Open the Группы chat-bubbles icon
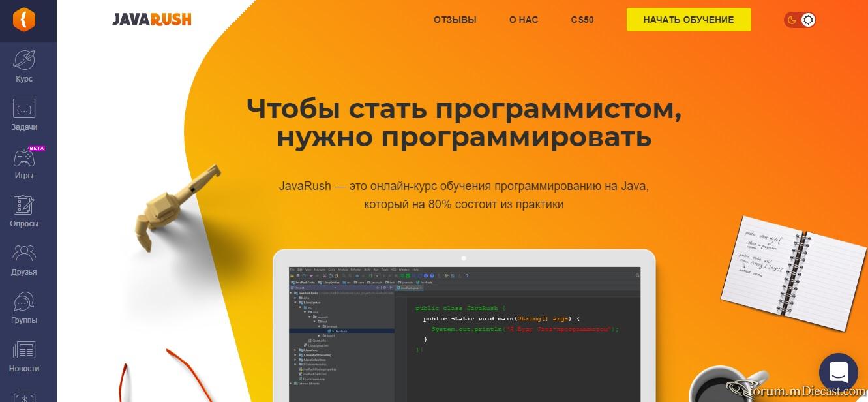This screenshot has width=868, height=402. 24,301
